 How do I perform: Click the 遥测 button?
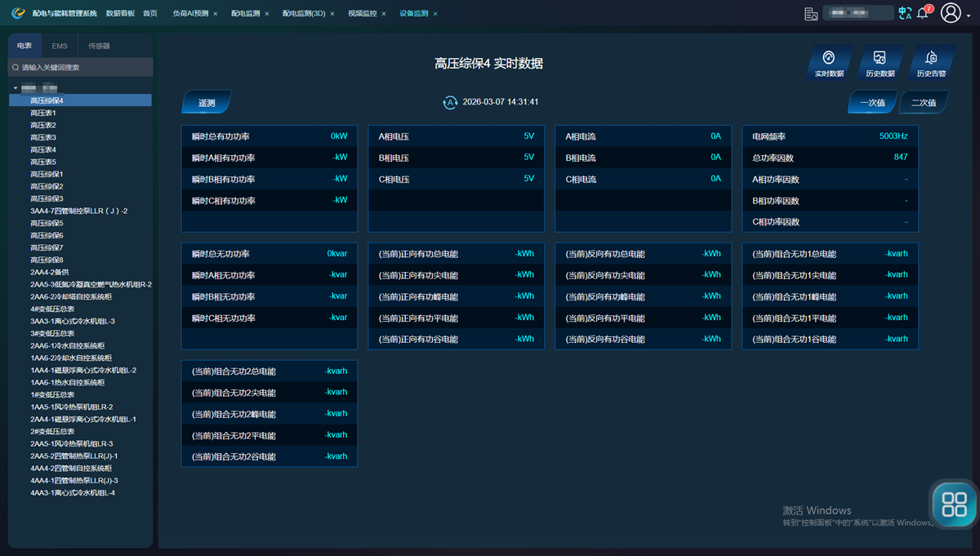207,103
